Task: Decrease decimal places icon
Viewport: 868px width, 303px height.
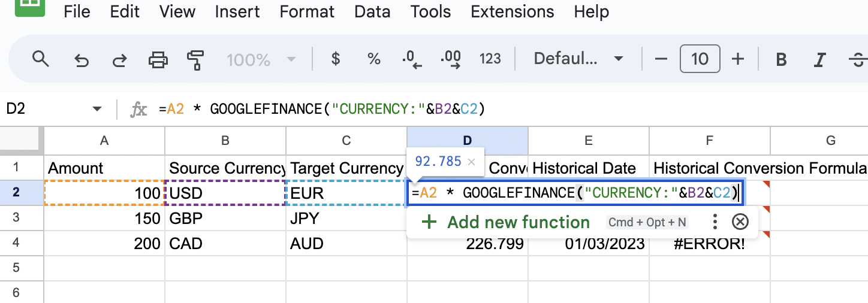Action: tap(412, 59)
